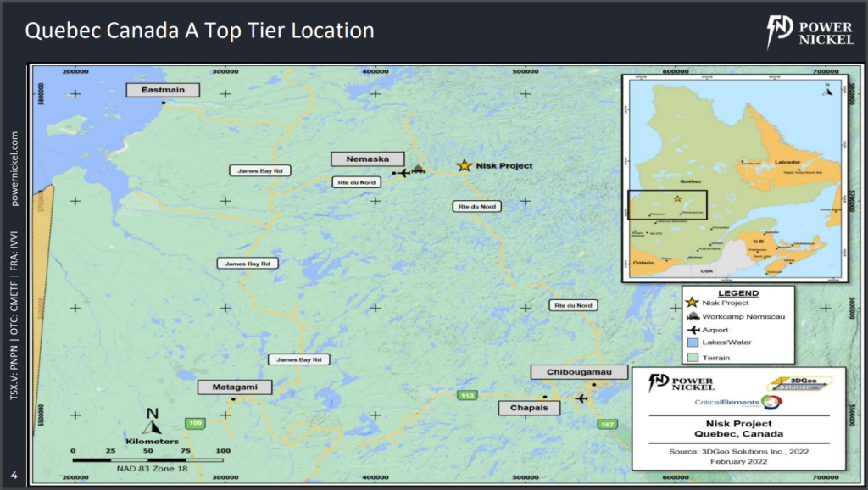Click the highway 167 shield

[607, 424]
